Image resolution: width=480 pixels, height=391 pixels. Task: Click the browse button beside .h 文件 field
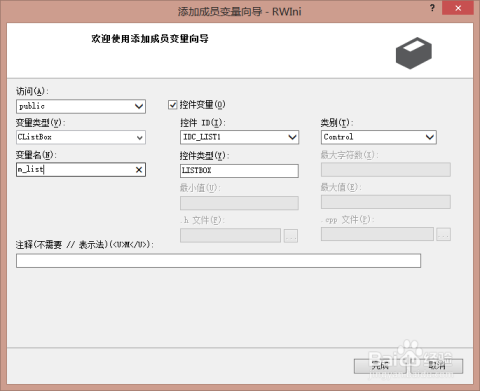tap(291, 236)
